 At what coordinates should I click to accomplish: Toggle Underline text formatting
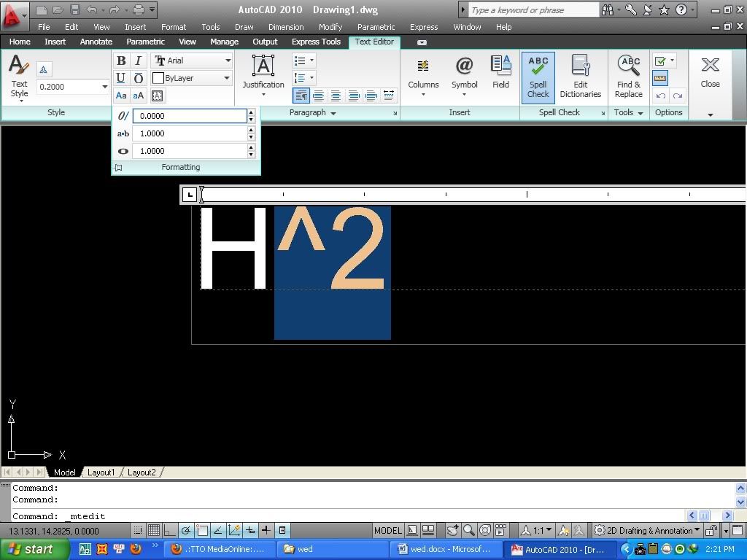point(121,77)
